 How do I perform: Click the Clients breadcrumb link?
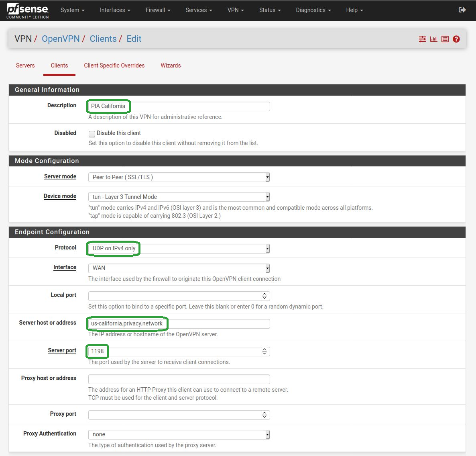103,39
